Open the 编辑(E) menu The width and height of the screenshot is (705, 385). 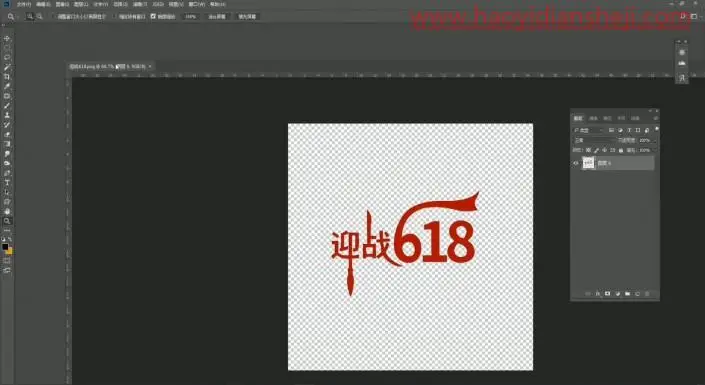43,4
